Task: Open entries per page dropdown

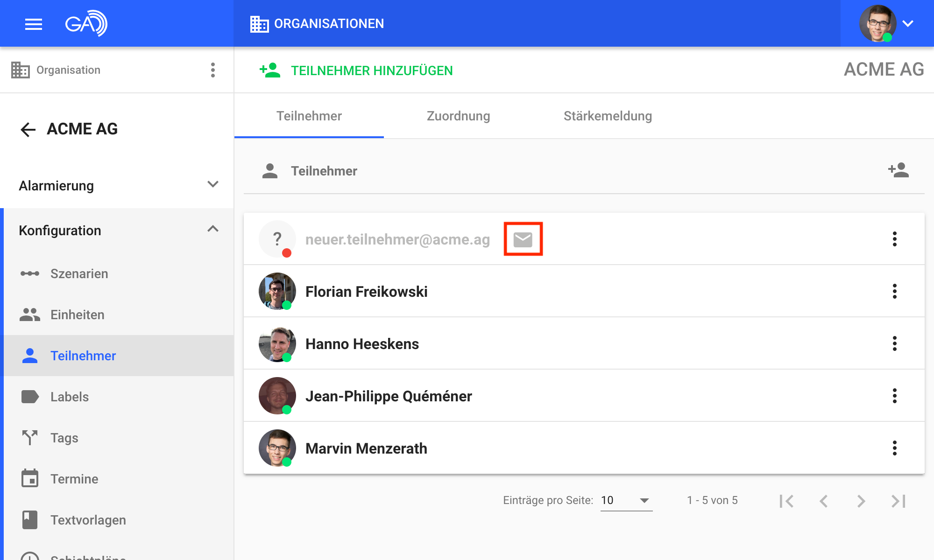Action: (x=626, y=500)
